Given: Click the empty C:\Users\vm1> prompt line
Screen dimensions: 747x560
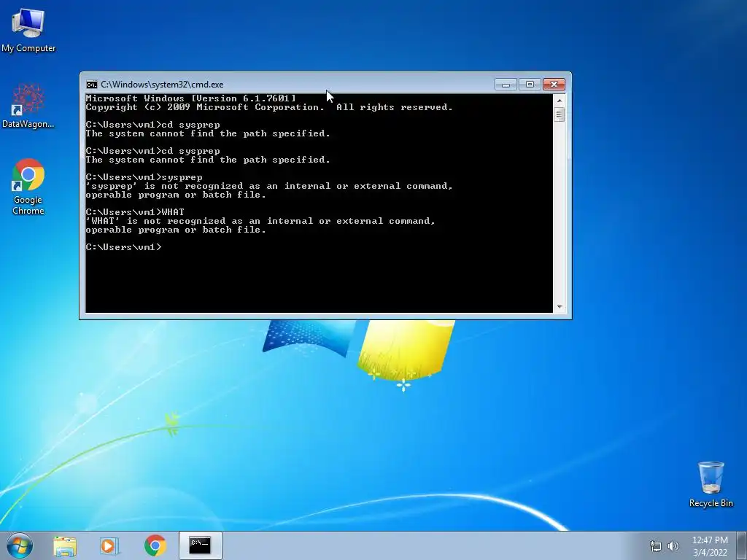Looking at the screenshot, I should 124,247.
